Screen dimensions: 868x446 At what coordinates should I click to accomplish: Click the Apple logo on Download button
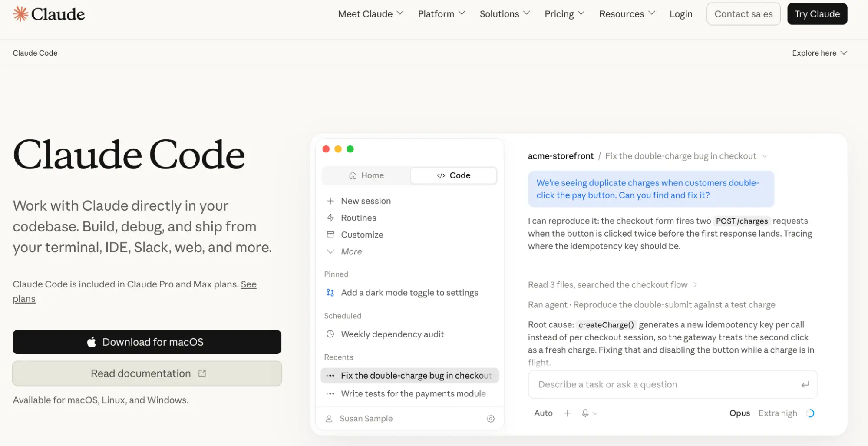pyautogui.click(x=91, y=342)
